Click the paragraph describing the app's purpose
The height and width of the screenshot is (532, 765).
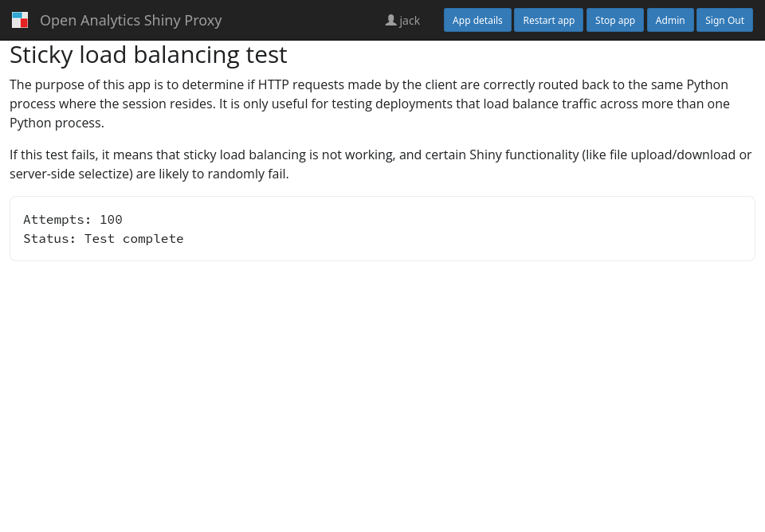pyautogui.click(x=369, y=104)
